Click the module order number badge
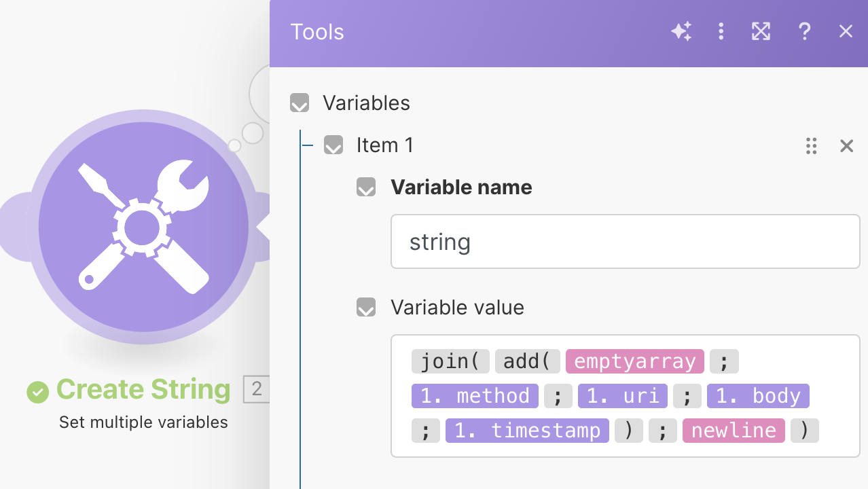This screenshot has width=868, height=489. point(256,389)
